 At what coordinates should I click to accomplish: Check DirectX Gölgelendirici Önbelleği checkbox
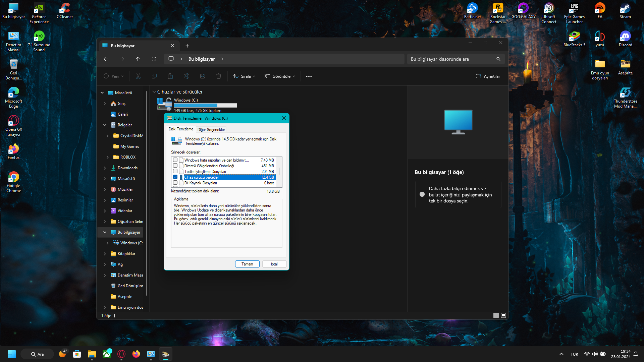pyautogui.click(x=175, y=166)
